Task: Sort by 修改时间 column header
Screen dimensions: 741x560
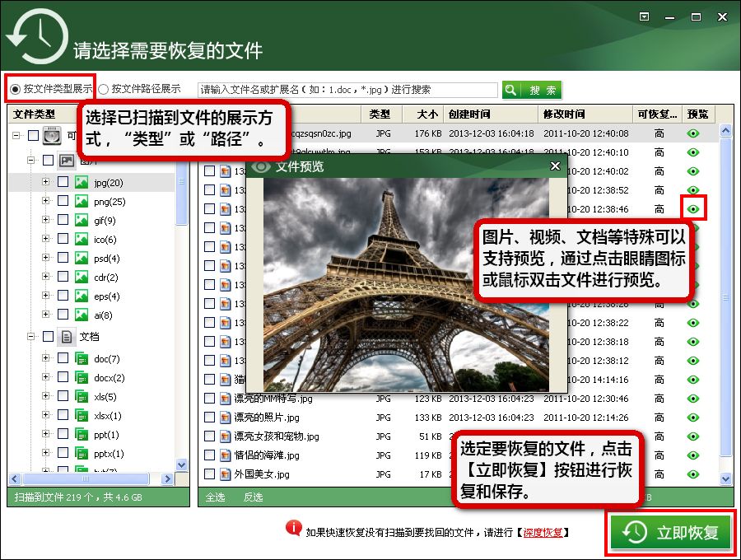Action: pos(585,114)
